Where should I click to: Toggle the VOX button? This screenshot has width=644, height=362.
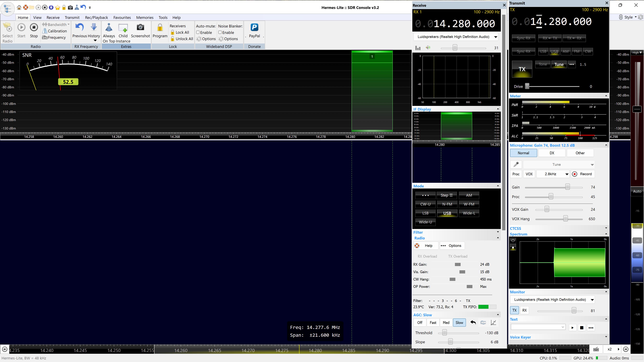click(529, 174)
